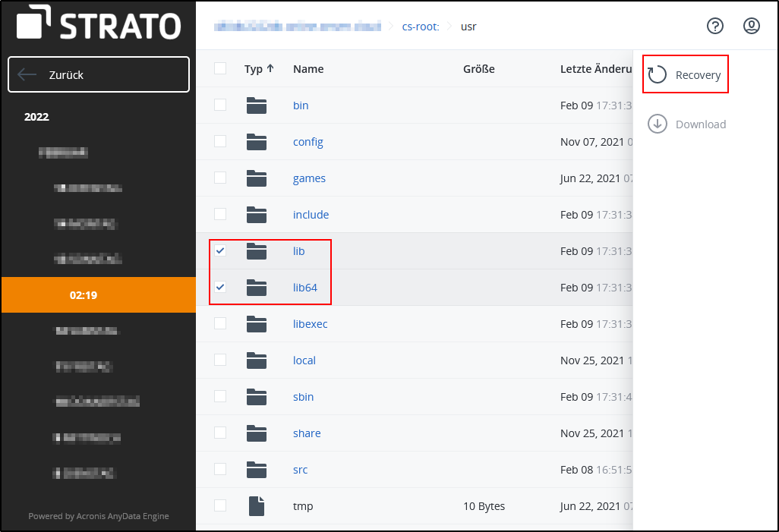Sort by Typ column arrow
This screenshot has height=532, width=779.
270,69
